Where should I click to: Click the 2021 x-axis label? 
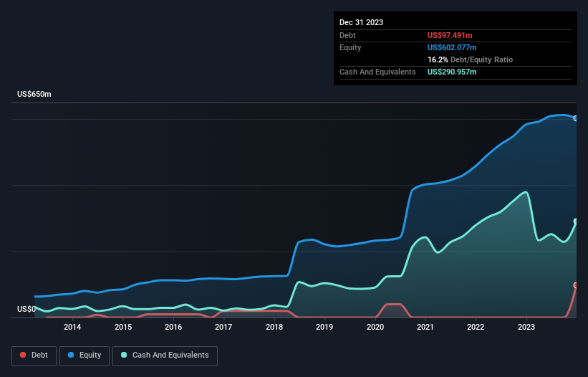tap(425, 327)
